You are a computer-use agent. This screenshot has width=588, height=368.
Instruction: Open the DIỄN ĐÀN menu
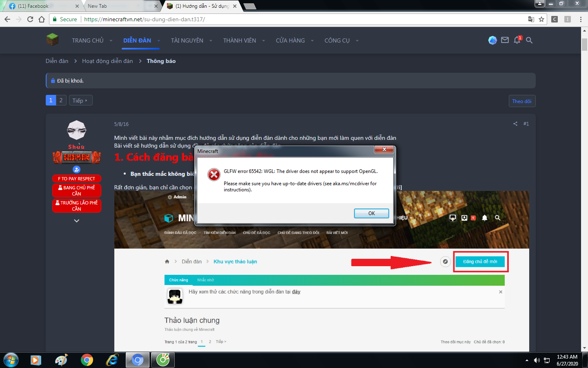pos(137,40)
